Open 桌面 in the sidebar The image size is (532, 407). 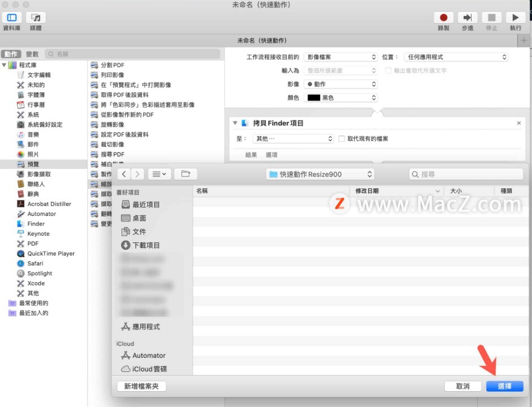click(133, 218)
